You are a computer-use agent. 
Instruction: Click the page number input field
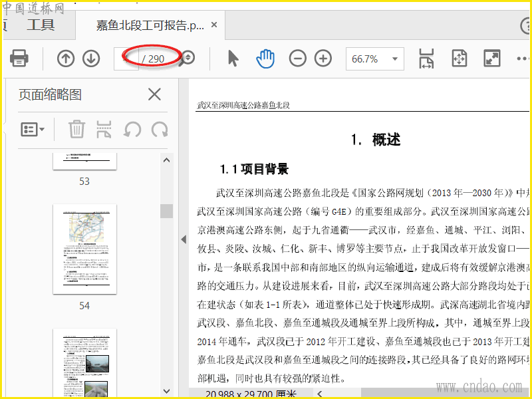(x=126, y=59)
